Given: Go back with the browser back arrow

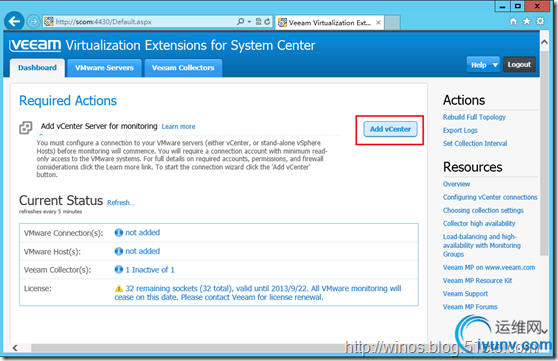Looking at the screenshot, I should 14,21.
